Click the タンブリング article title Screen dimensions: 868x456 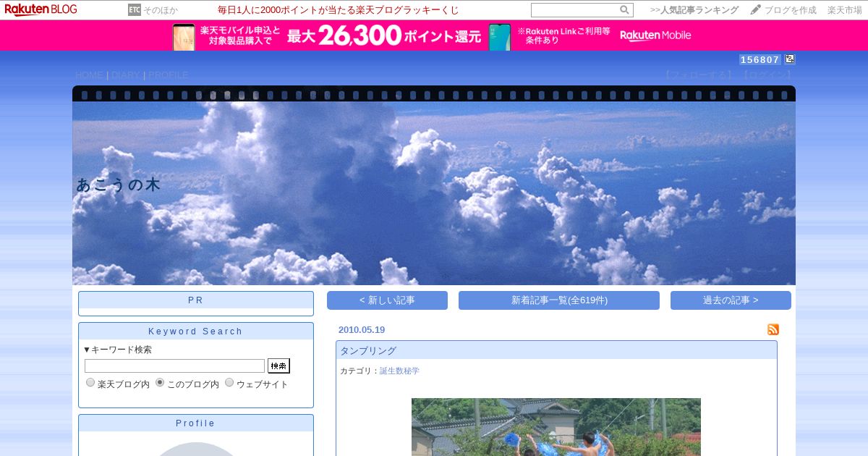click(x=368, y=350)
